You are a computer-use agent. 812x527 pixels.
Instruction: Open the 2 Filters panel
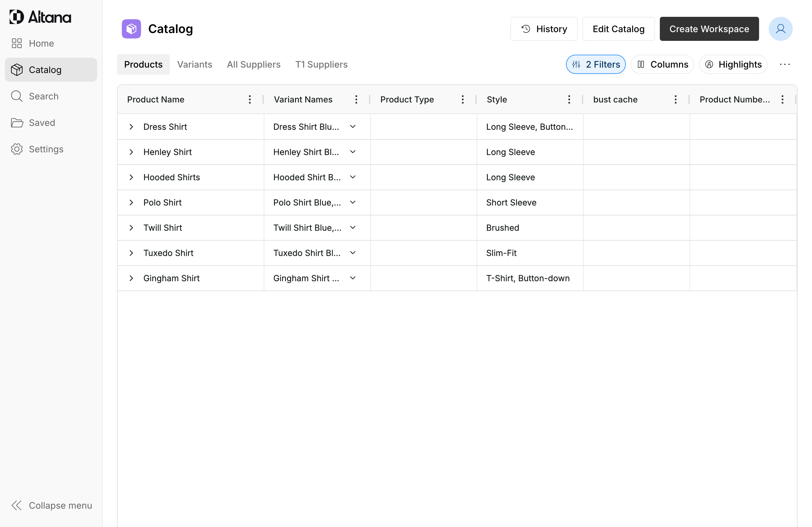[x=596, y=64]
